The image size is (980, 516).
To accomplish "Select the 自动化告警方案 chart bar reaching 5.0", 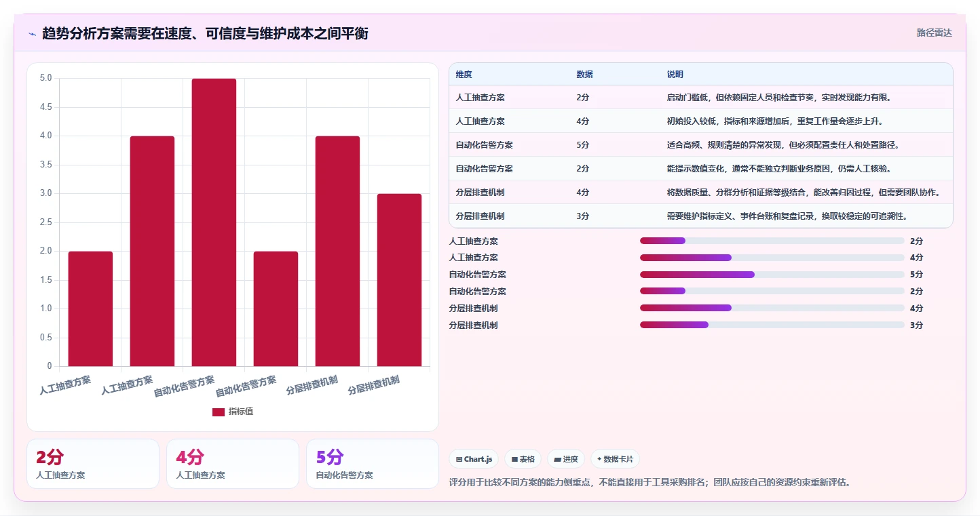I will pyautogui.click(x=214, y=222).
